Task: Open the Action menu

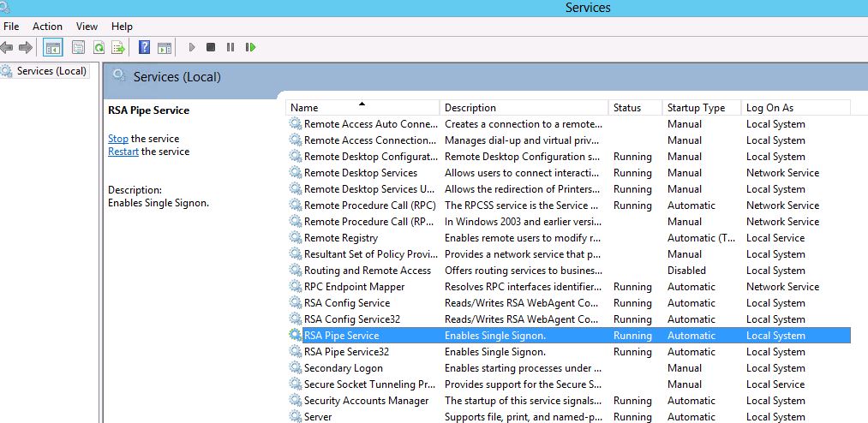Action: click(x=47, y=27)
